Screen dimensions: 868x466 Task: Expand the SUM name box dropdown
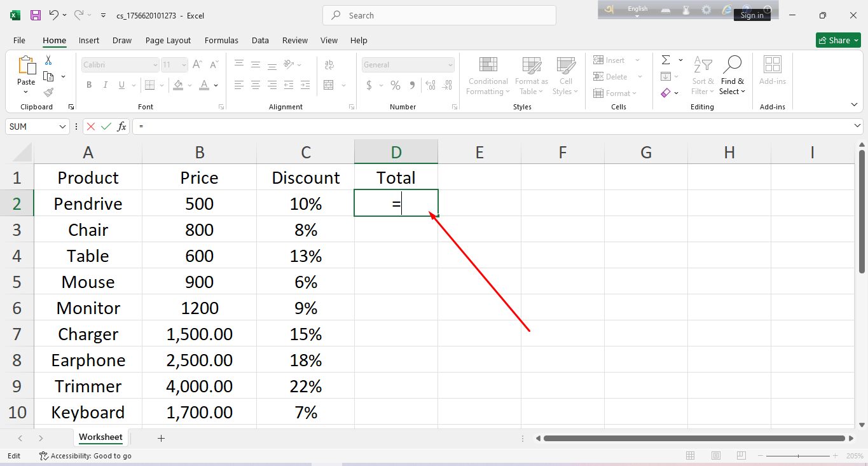click(62, 127)
